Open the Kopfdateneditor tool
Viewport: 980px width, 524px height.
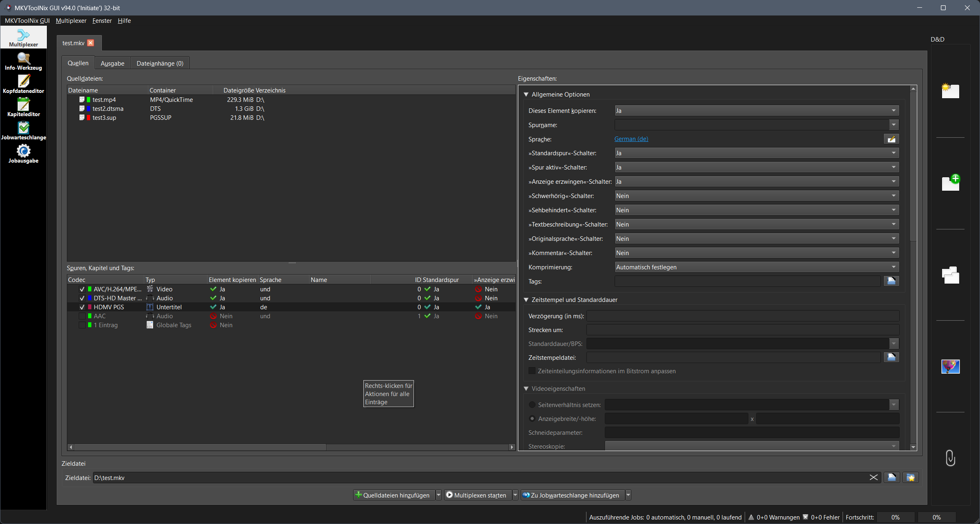pyautogui.click(x=23, y=85)
